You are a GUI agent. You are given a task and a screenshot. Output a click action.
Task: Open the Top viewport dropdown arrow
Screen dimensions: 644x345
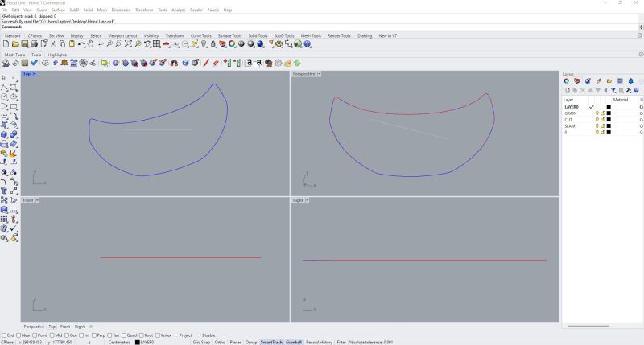pos(35,74)
